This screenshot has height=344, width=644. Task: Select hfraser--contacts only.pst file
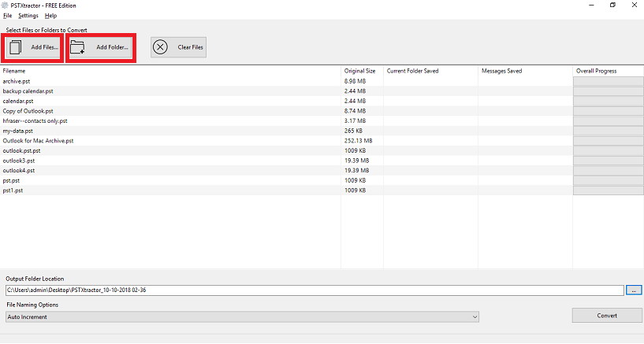tap(35, 121)
